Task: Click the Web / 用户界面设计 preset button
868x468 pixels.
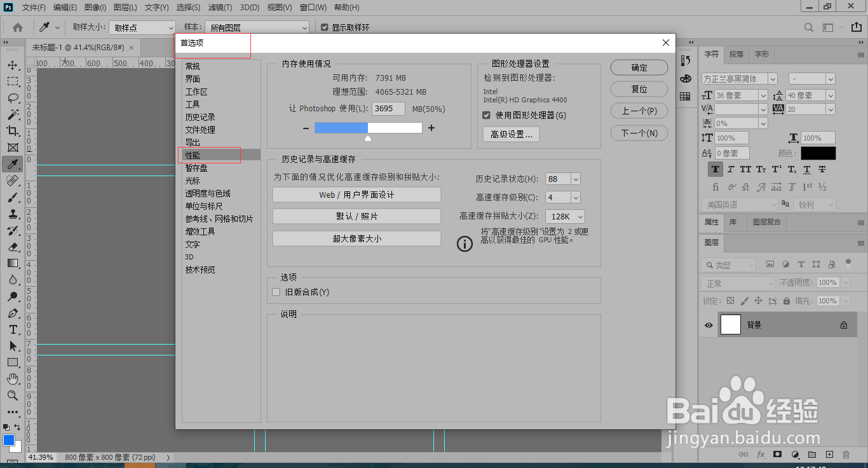Action: 356,195
